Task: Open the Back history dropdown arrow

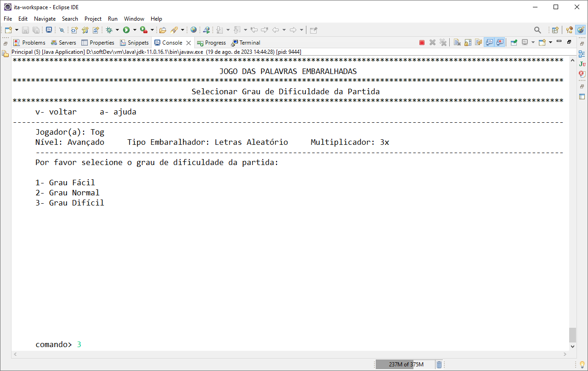Action: click(x=284, y=30)
